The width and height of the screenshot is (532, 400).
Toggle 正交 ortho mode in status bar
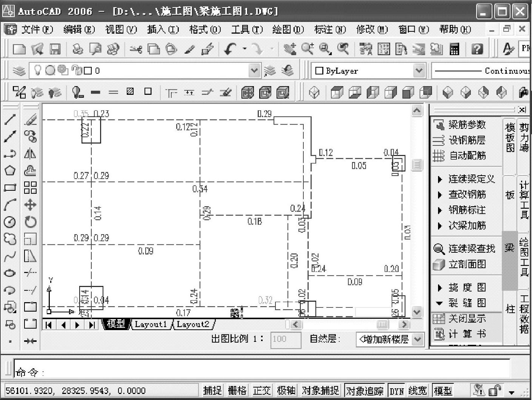coord(261,390)
